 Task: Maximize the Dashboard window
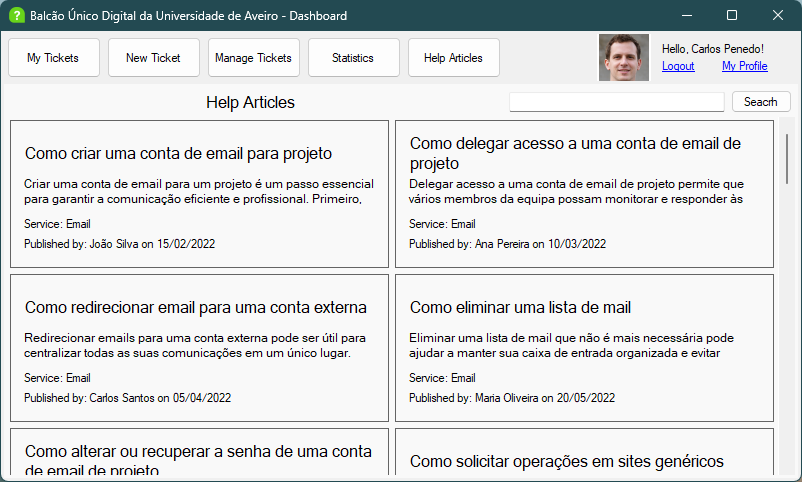click(732, 15)
